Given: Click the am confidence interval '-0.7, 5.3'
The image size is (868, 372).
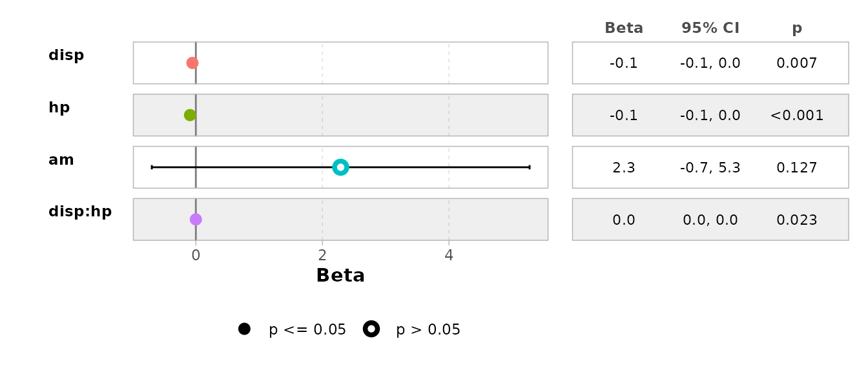Looking at the screenshot, I should pos(710,168).
